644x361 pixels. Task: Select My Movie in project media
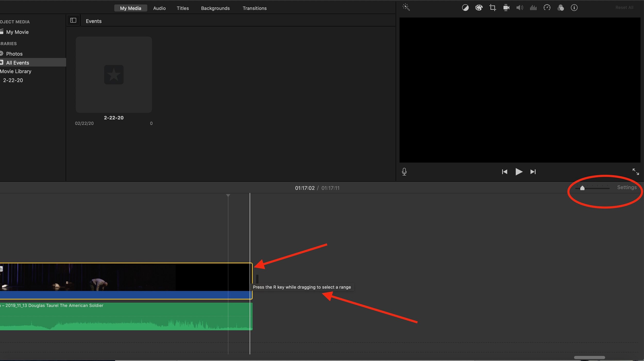(17, 32)
